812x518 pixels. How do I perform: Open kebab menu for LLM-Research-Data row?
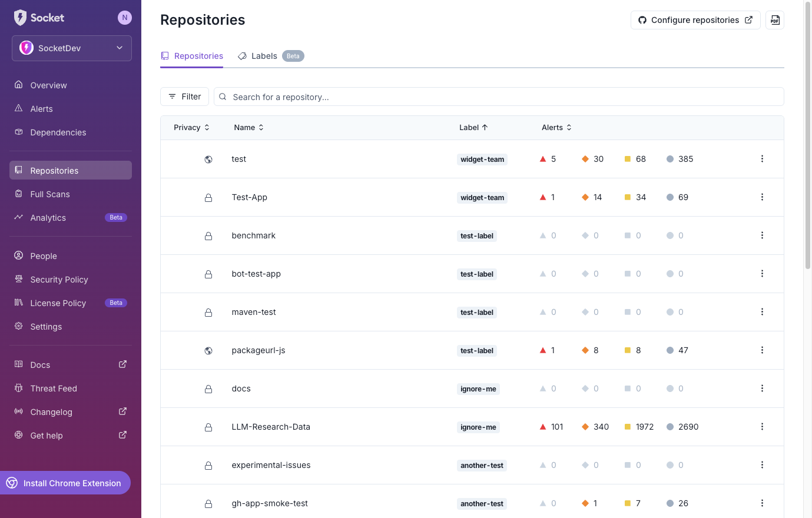click(762, 427)
